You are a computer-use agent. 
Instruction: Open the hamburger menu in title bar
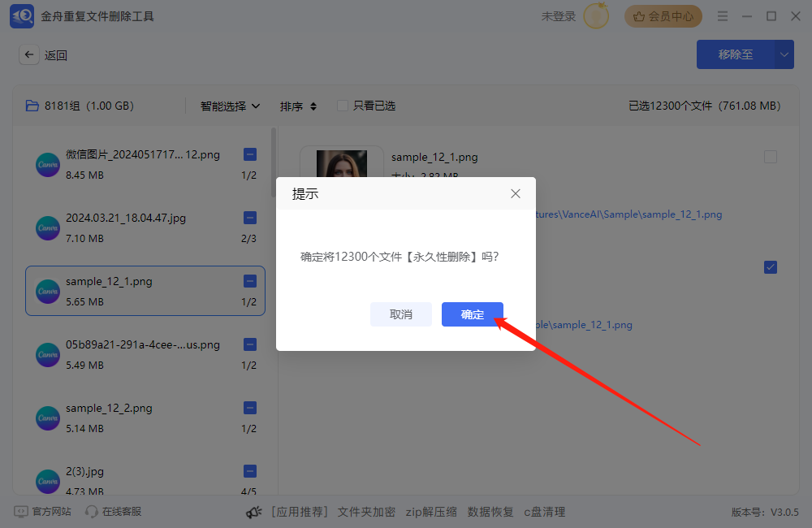point(723,15)
